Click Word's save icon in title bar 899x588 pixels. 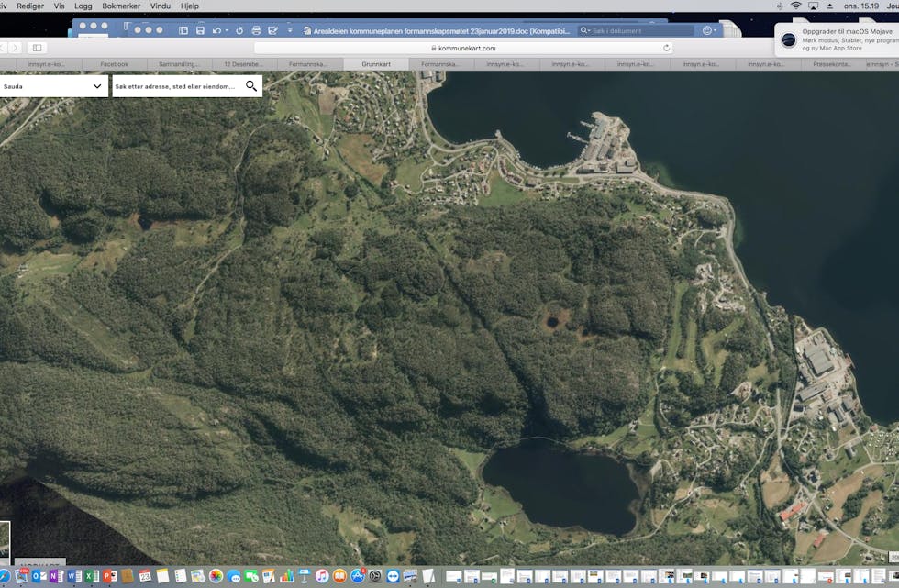tap(200, 30)
